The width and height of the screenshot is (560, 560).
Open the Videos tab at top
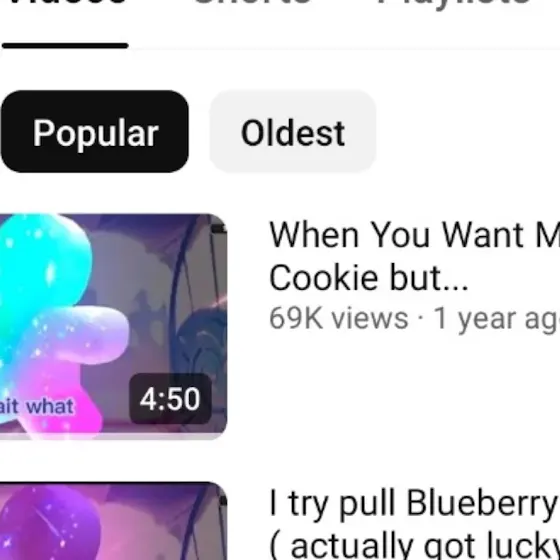point(66,3)
